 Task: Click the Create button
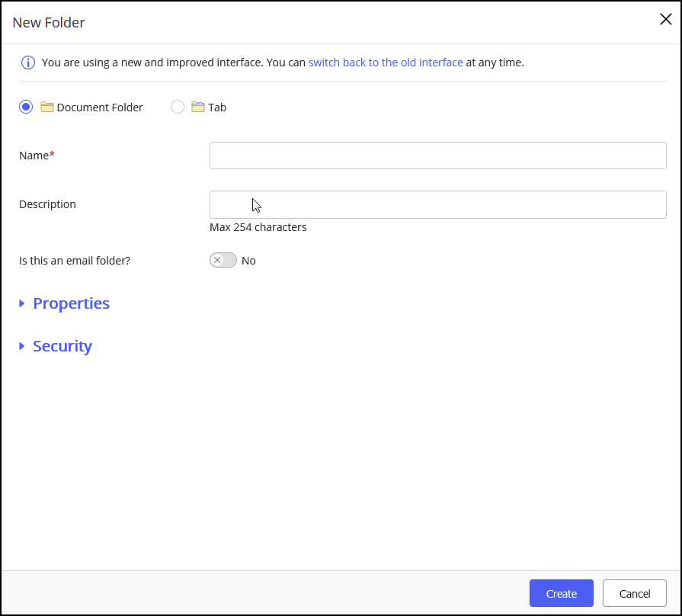(x=561, y=593)
